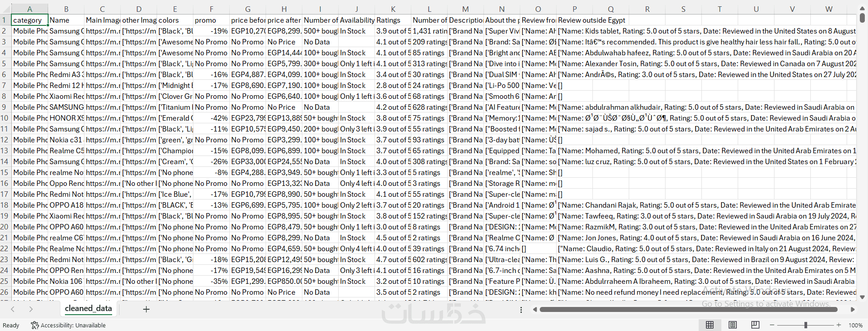Select the Claudio review cell

coord(706,248)
